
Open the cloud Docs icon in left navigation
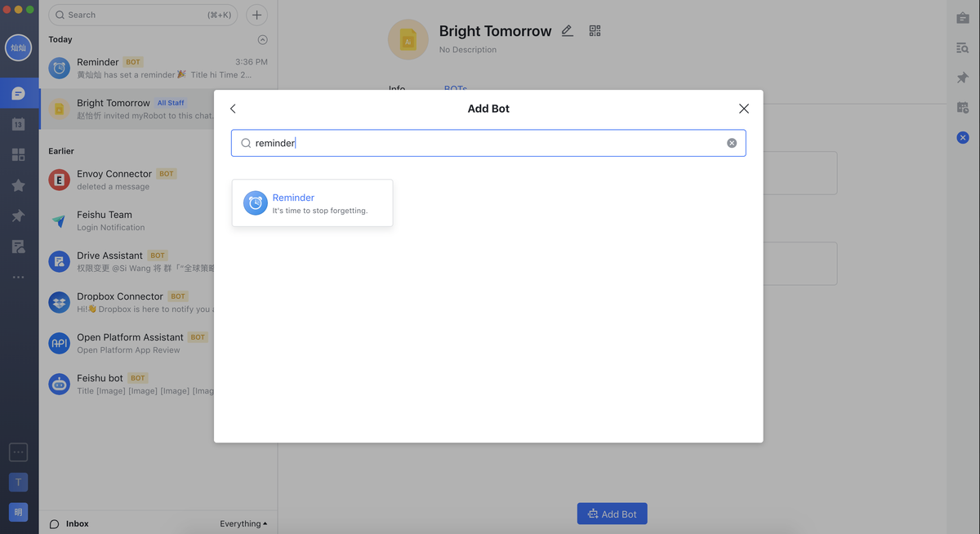tap(18, 247)
